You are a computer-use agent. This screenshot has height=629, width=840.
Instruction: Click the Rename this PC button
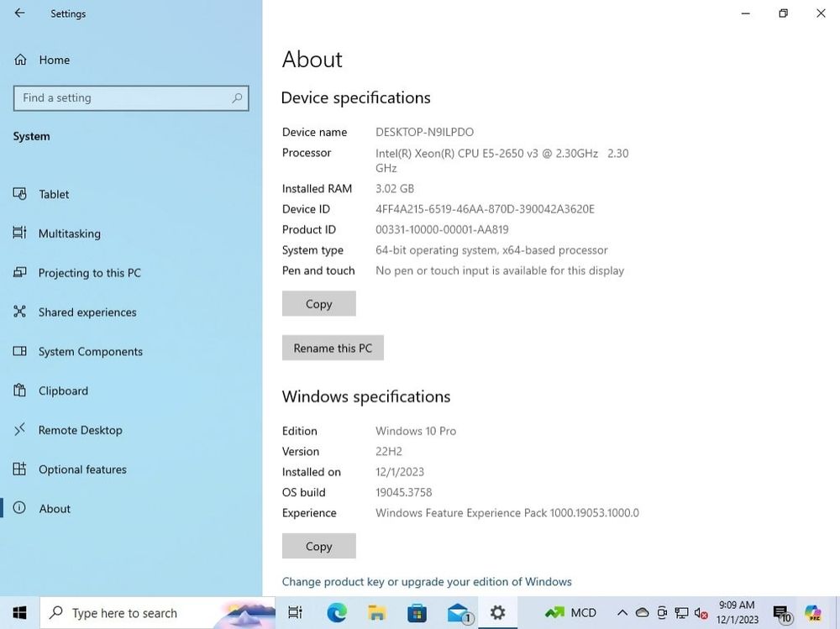point(333,349)
